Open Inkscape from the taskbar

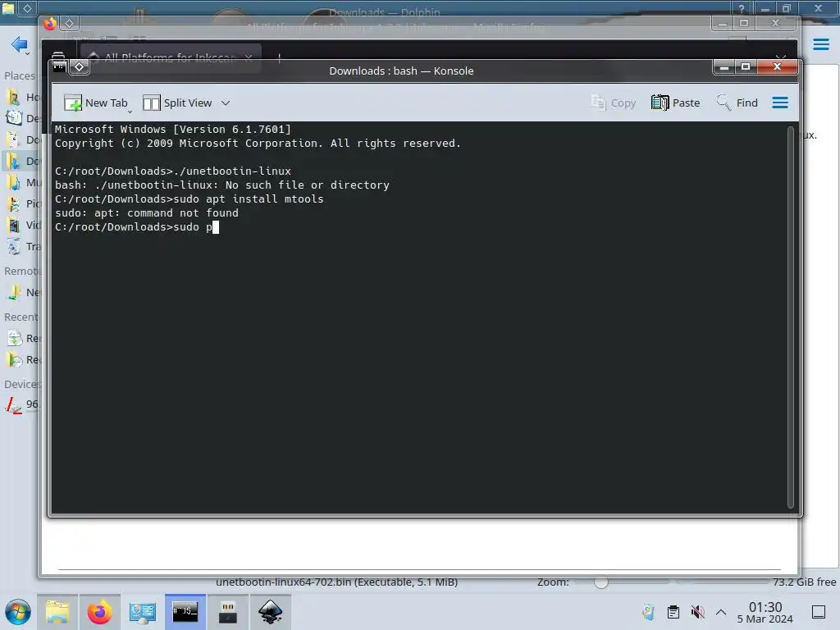(x=271, y=612)
